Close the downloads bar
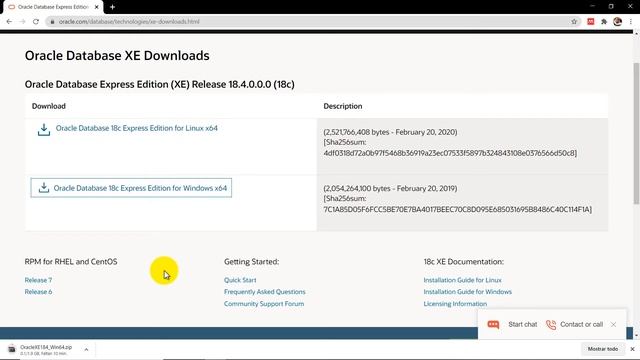640x360 pixels. point(632,349)
